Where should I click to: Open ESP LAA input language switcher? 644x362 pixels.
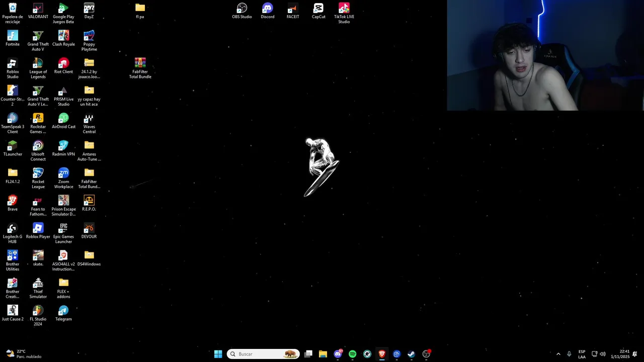[582, 354]
